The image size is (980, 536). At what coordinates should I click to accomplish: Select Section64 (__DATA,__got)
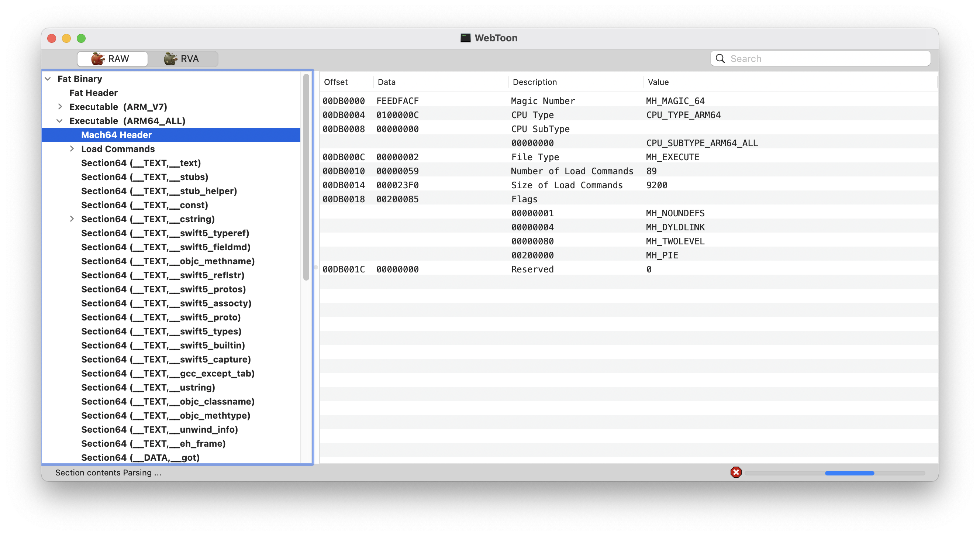pyautogui.click(x=140, y=458)
